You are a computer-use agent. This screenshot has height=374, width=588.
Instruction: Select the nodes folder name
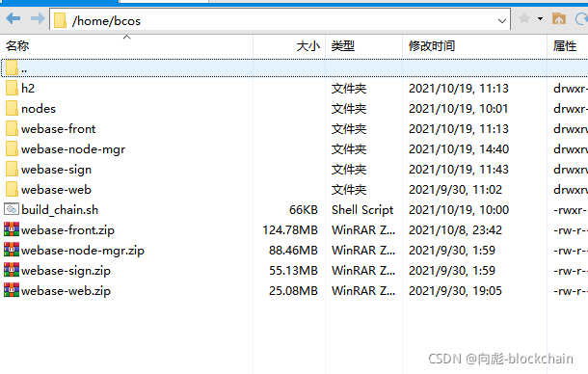39,109
